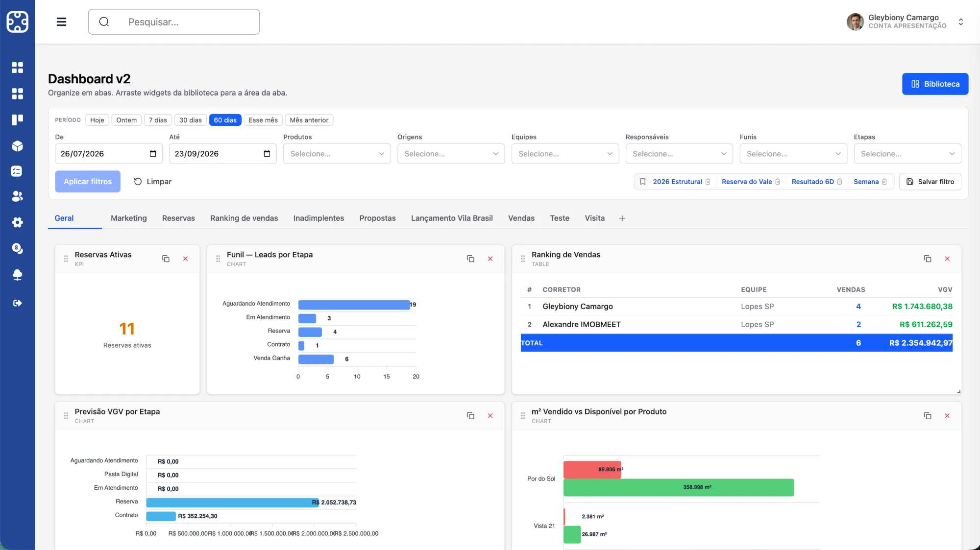Remove the Funil — Leads por Etapa widget
Viewport: 980px width, 550px height.
pos(490,259)
